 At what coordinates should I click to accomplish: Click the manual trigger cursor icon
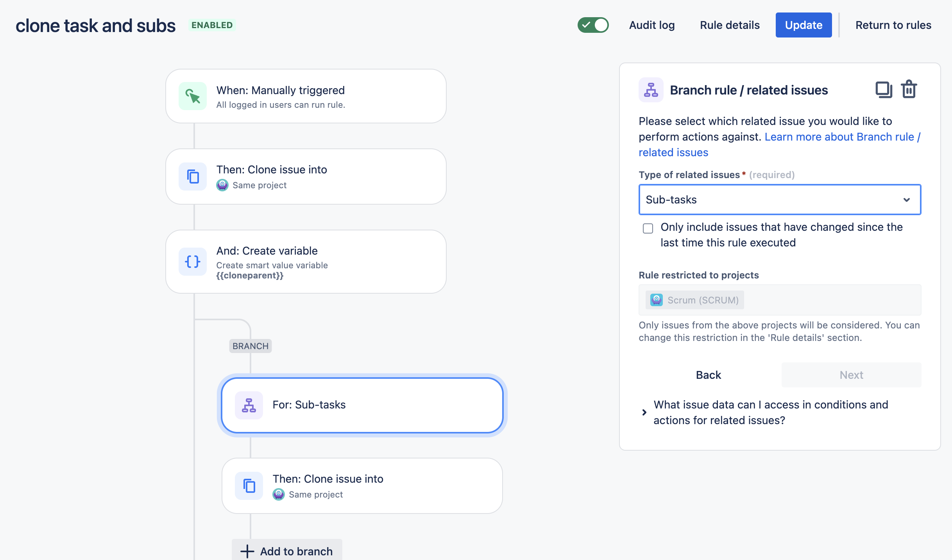click(x=193, y=96)
